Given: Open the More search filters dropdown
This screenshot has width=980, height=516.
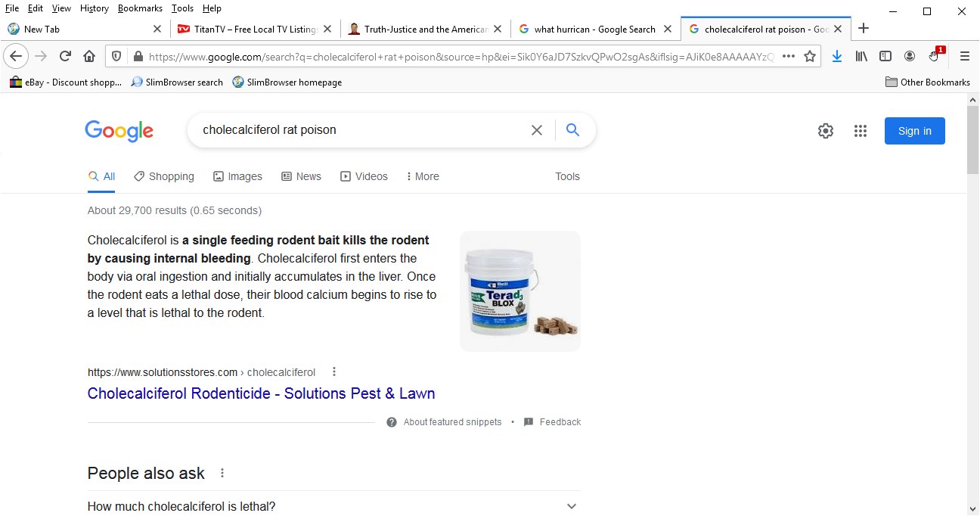Looking at the screenshot, I should pos(423,176).
